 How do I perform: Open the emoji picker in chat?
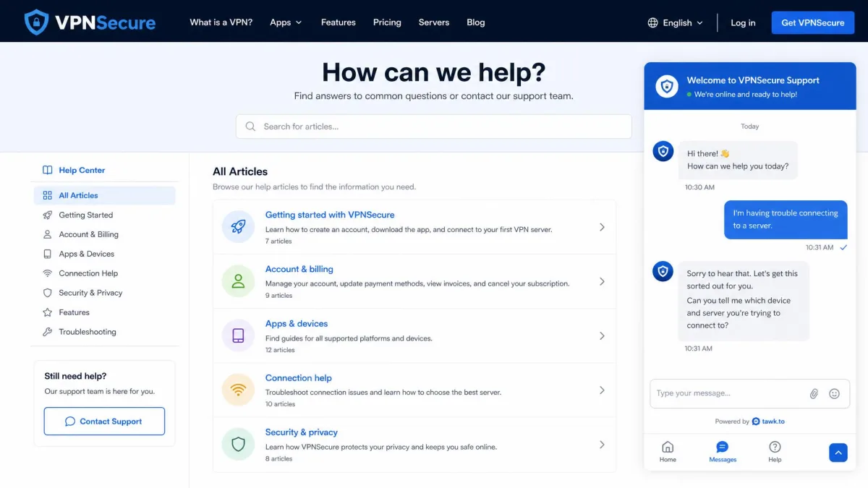coord(834,394)
